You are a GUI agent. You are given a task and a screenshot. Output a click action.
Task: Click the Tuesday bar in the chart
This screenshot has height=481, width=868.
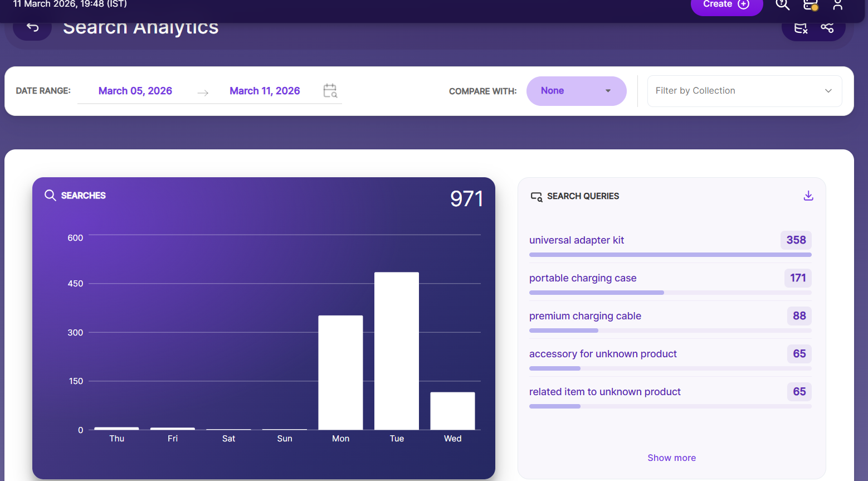coord(397,351)
